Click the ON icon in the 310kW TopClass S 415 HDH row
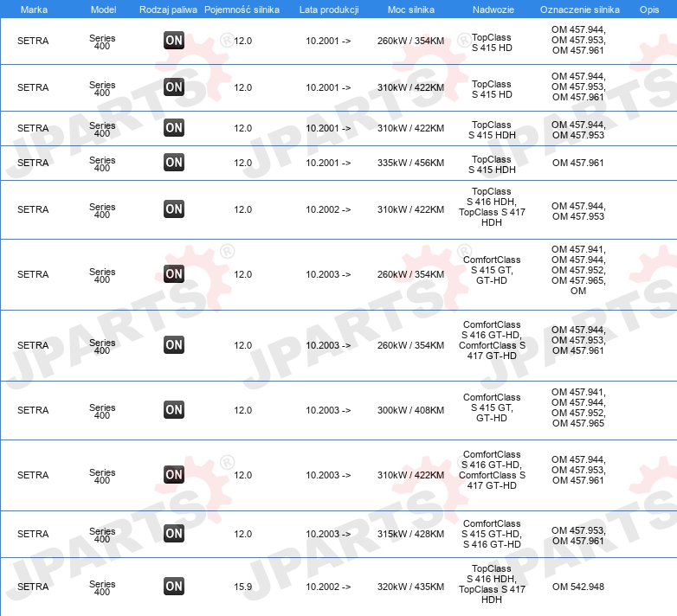The width and height of the screenshot is (677, 616). tap(174, 128)
